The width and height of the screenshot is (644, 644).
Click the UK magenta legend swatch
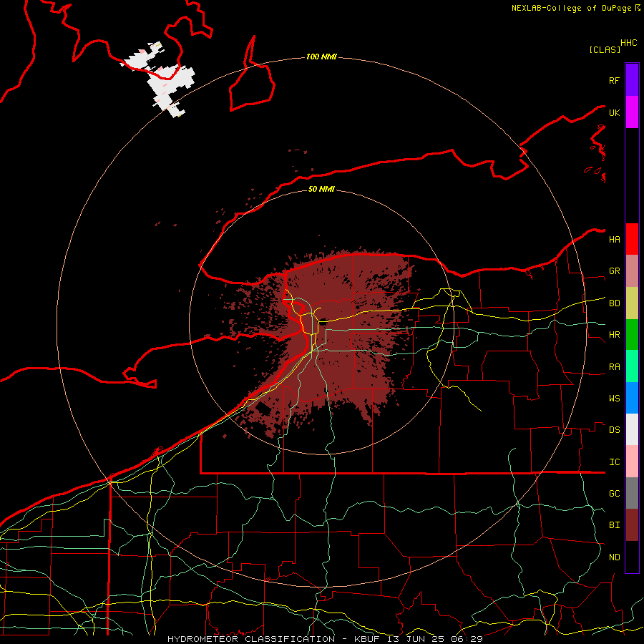click(632, 112)
